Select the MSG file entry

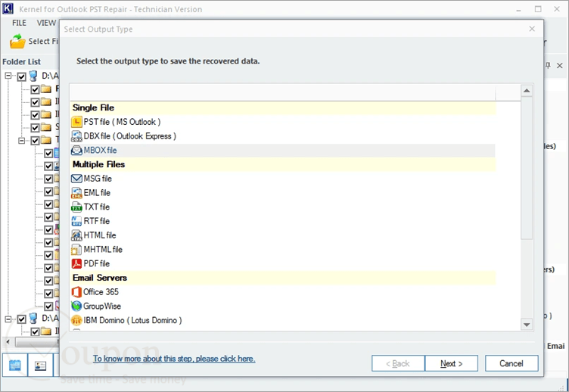tap(98, 179)
